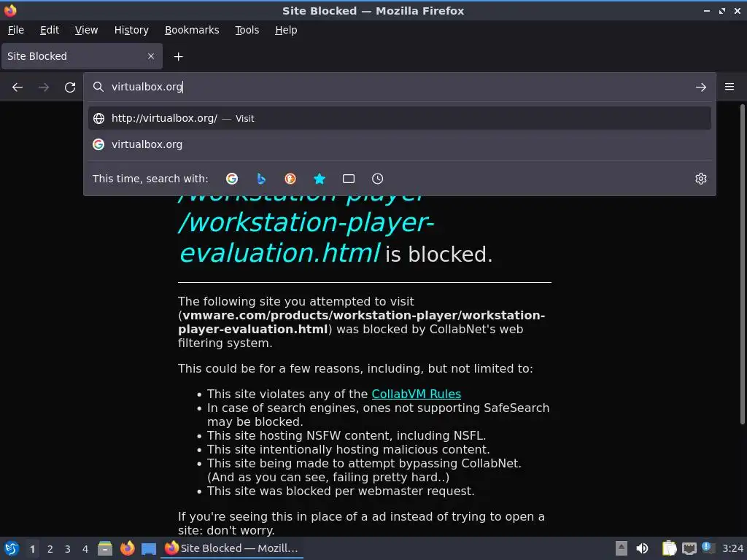This screenshot has height=560, width=747.
Task: Switch to workspace 2
Action: coord(50,549)
